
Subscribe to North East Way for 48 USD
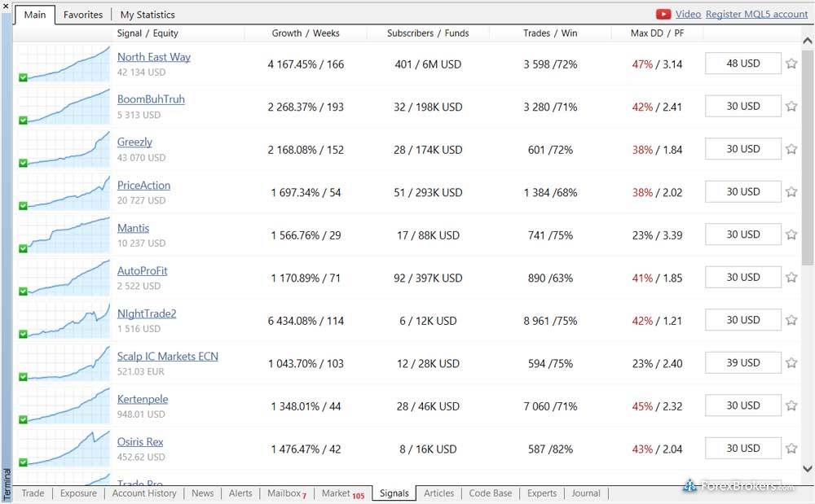(742, 64)
